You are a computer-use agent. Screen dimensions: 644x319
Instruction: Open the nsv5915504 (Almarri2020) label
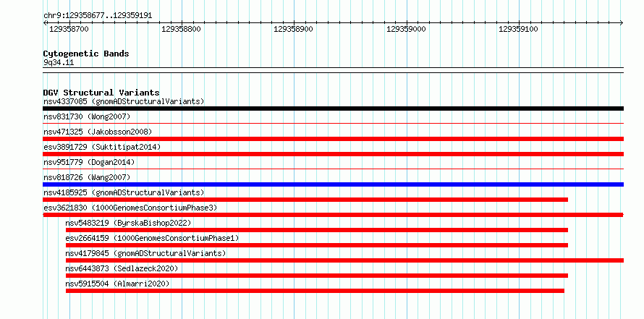117,284
